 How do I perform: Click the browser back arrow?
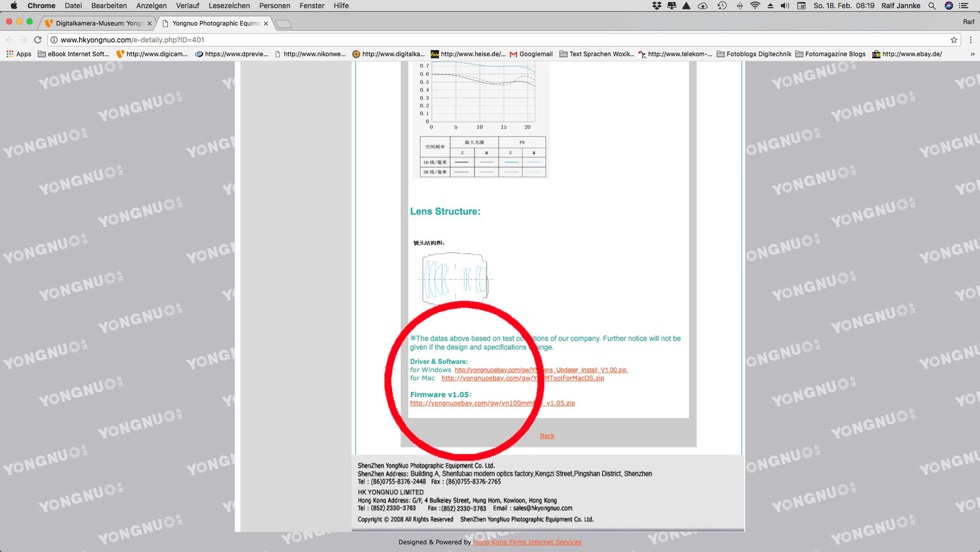[x=9, y=40]
